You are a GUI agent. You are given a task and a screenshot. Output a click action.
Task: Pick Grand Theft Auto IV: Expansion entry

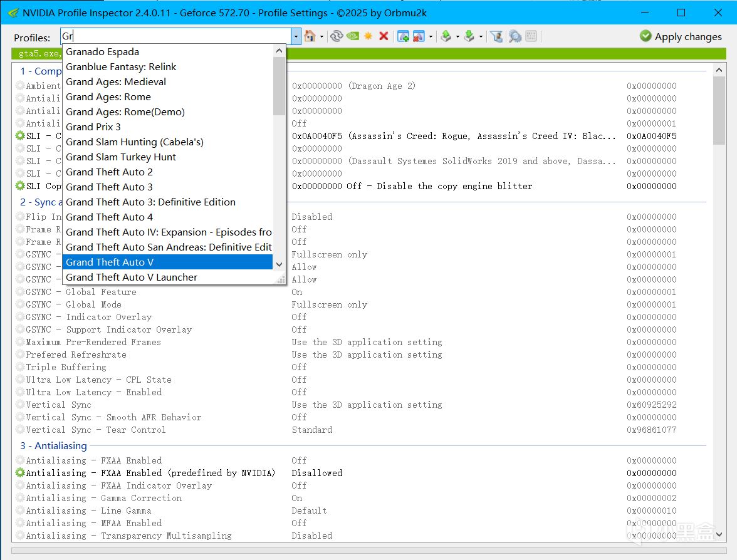pyautogui.click(x=169, y=232)
